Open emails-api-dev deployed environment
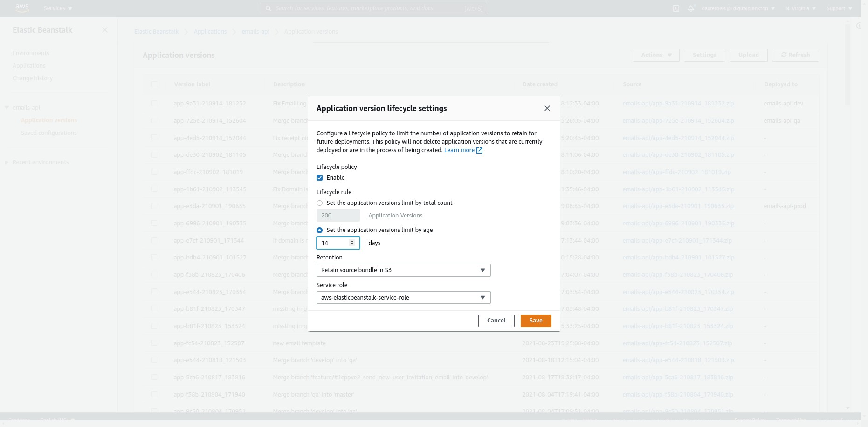This screenshot has width=868, height=427. (x=784, y=104)
